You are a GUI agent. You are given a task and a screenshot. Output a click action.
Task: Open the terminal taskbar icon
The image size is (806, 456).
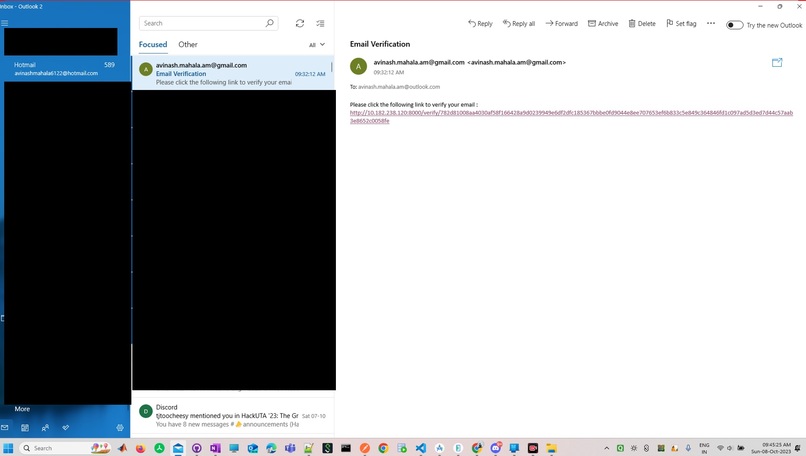pyautogui.click(x=346, y=448)
